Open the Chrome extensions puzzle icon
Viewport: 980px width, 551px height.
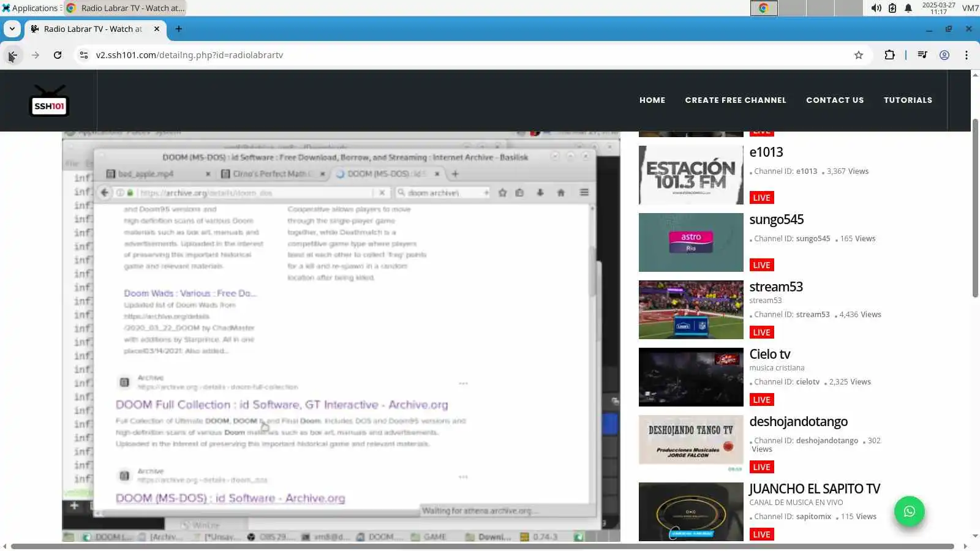click(889, 55)
